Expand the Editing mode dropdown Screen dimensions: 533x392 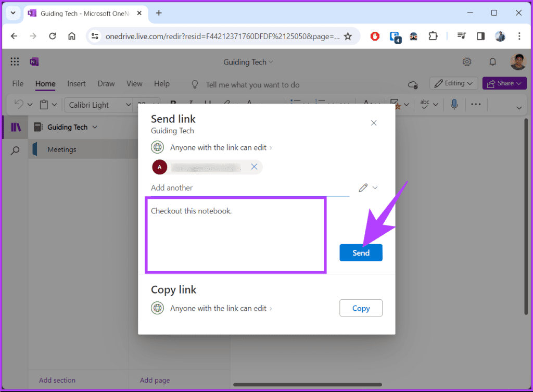pos(453,83)
